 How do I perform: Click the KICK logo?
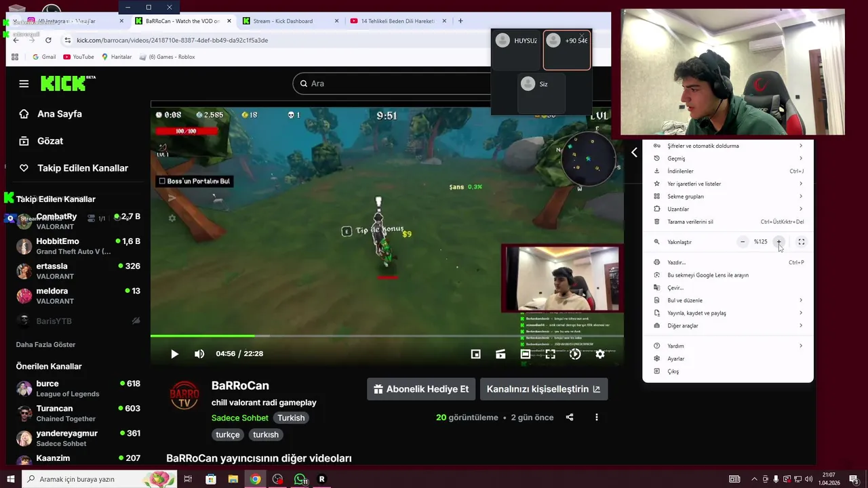[68, 83]
